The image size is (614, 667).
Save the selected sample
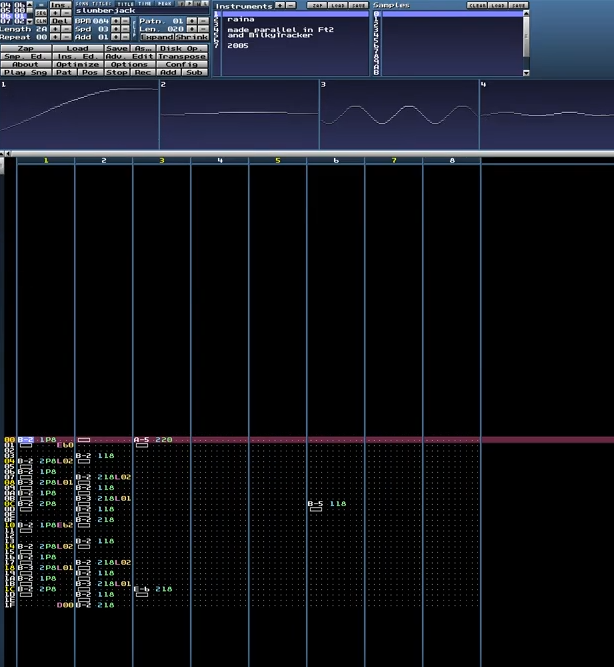coord(519,5)
